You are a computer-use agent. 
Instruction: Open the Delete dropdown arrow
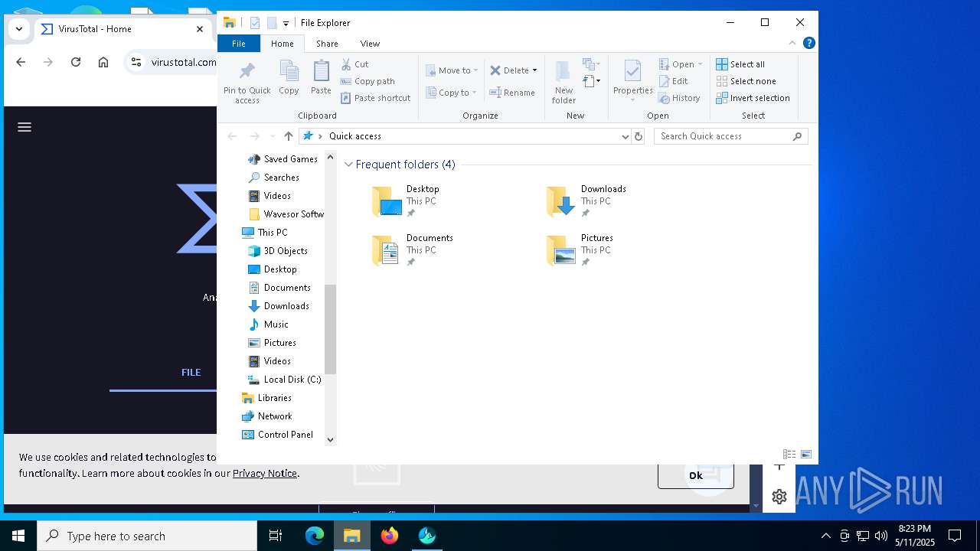[x=534, y=70]
